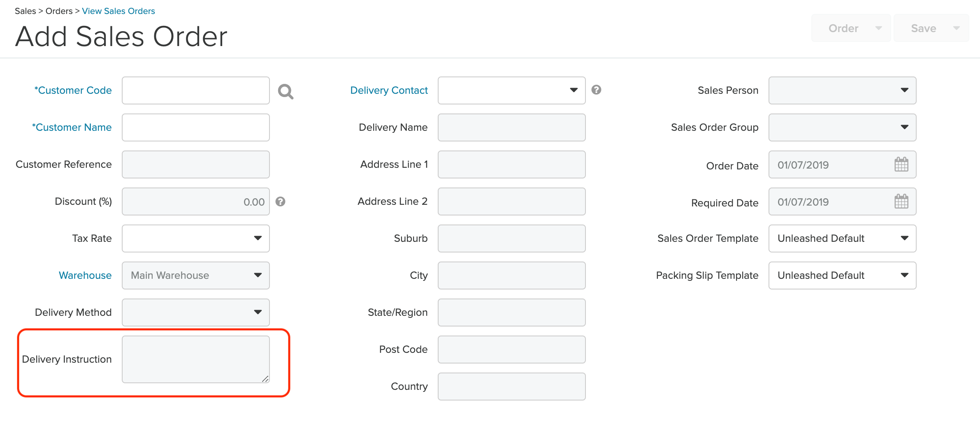The width and height of the screenshot is (980, 426).
Task: Open the Order Date calendar icon
Action: (901, 164)
